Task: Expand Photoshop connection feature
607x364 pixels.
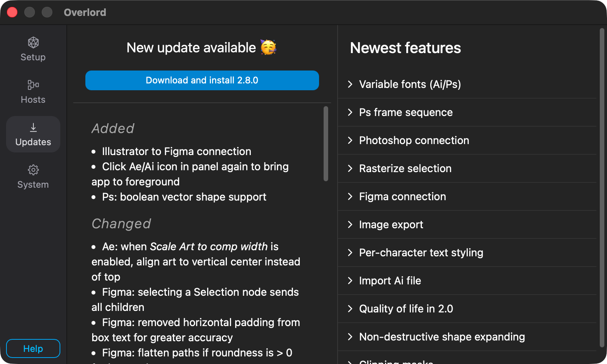Action: pos(467,140)
